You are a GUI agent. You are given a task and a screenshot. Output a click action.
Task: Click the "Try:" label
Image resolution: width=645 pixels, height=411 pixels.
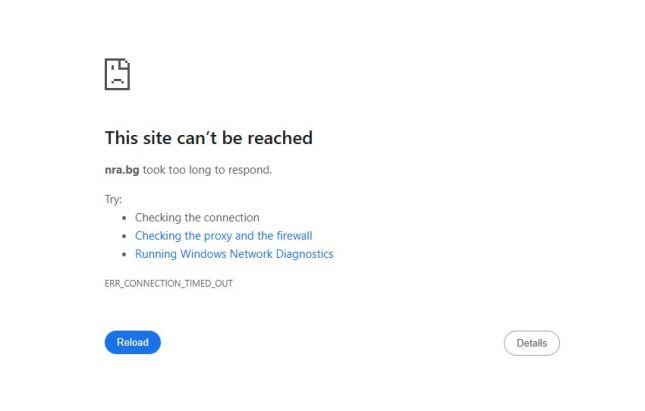point(113,200)
